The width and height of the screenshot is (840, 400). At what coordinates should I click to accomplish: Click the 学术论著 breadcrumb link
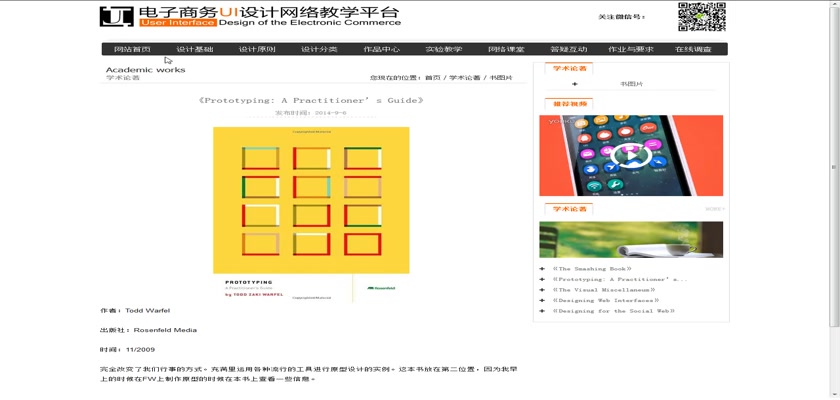coord(464,78)
